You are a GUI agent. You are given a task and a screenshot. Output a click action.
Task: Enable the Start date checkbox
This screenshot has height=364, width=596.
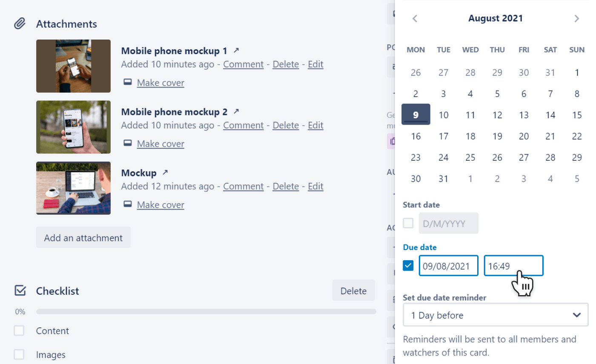(408, 223)
